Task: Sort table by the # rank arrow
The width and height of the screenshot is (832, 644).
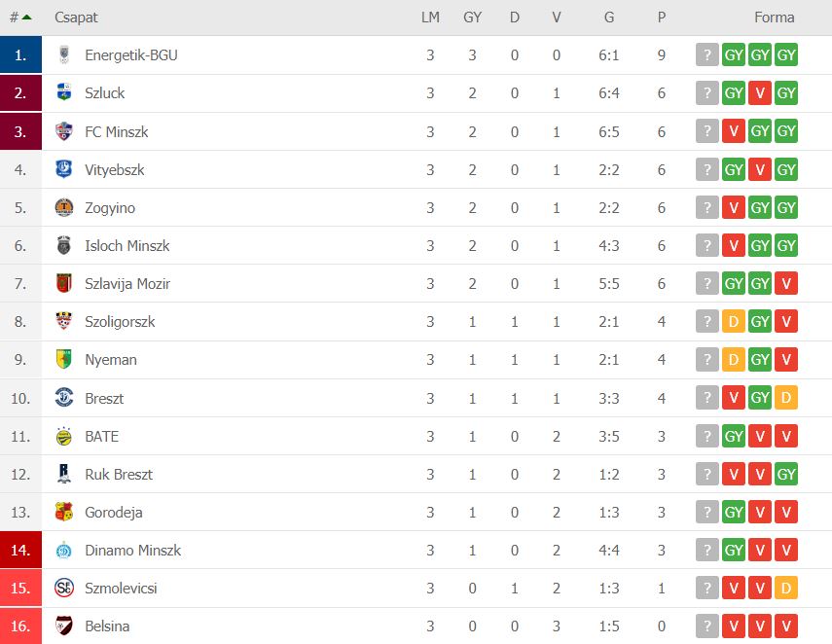Action: coord(26,18)
